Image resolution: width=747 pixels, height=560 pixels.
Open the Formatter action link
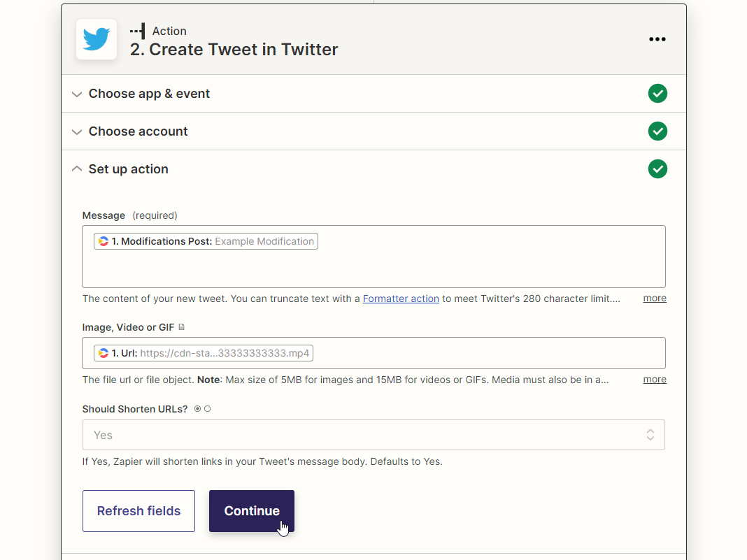point(401,299)
